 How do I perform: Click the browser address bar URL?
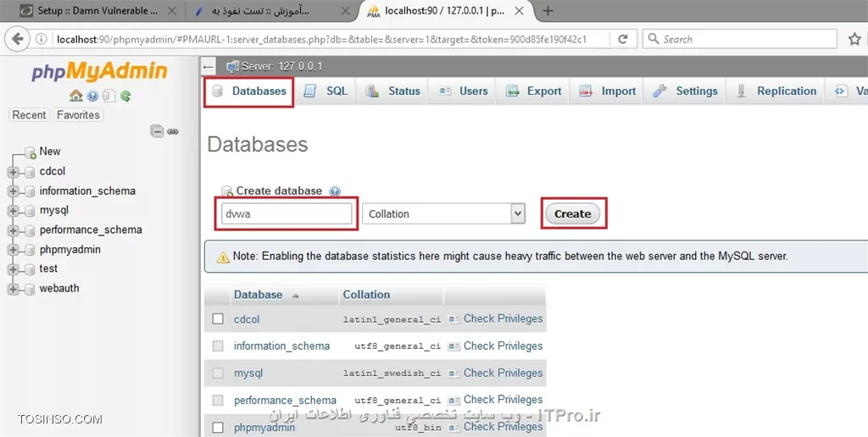tap(321, 39)
